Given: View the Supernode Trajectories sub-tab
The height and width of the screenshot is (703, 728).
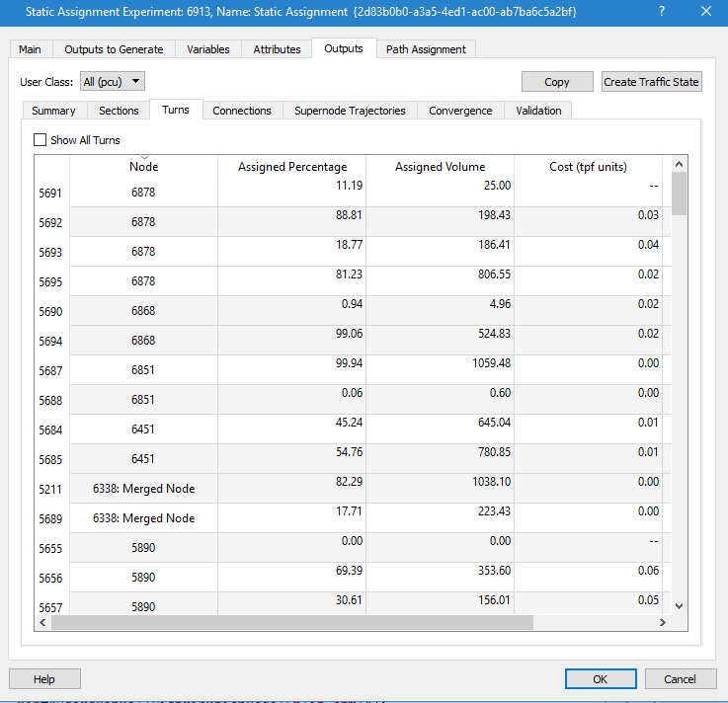Looking at the screenshot, I should coord(350,111).
